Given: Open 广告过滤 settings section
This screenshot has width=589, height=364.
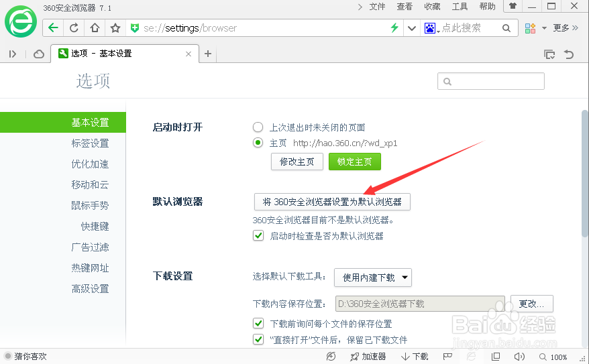Looking at the screenshot, I should click(90, 247).
